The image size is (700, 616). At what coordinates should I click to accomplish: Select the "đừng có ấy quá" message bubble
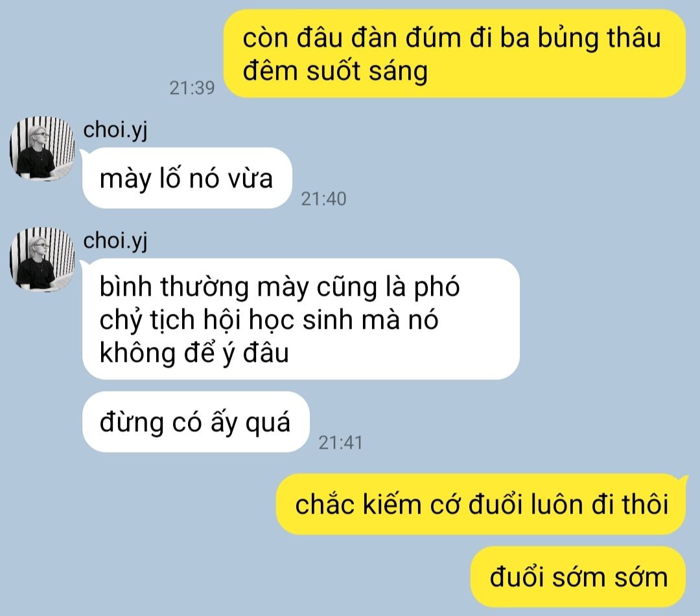click(x=196, y=421)
